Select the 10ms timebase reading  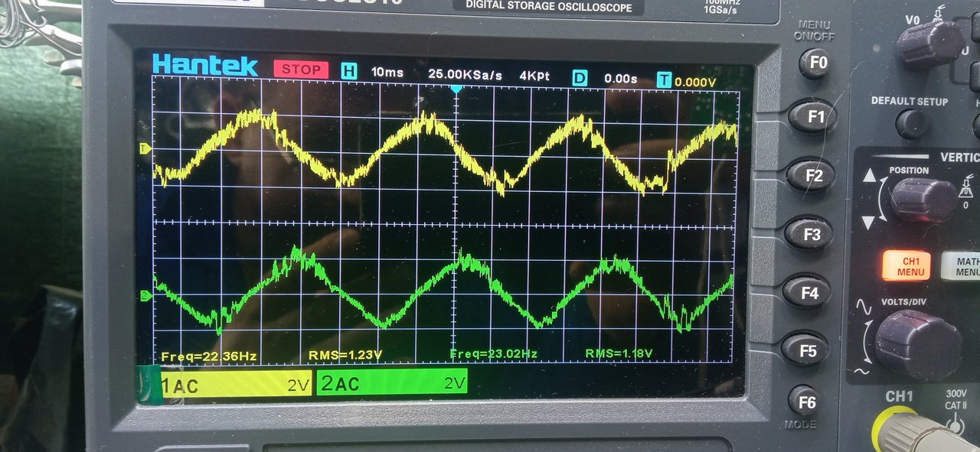coord(387,72)
